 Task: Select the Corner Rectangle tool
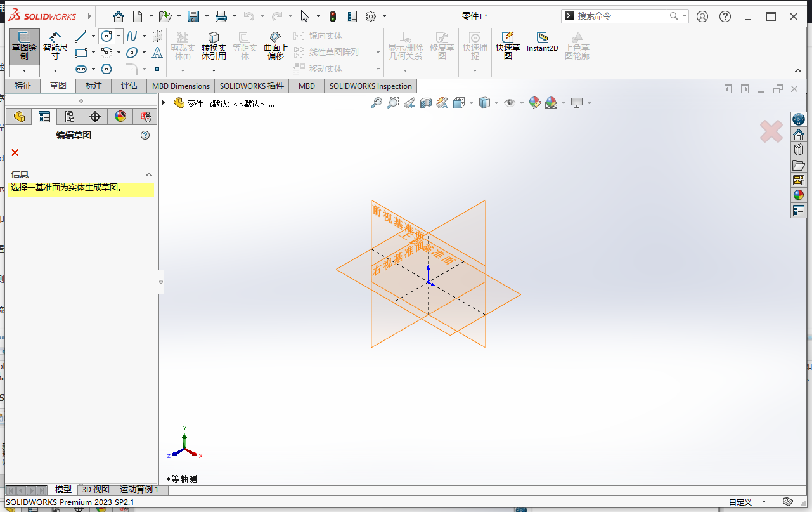tap(81, 53)
